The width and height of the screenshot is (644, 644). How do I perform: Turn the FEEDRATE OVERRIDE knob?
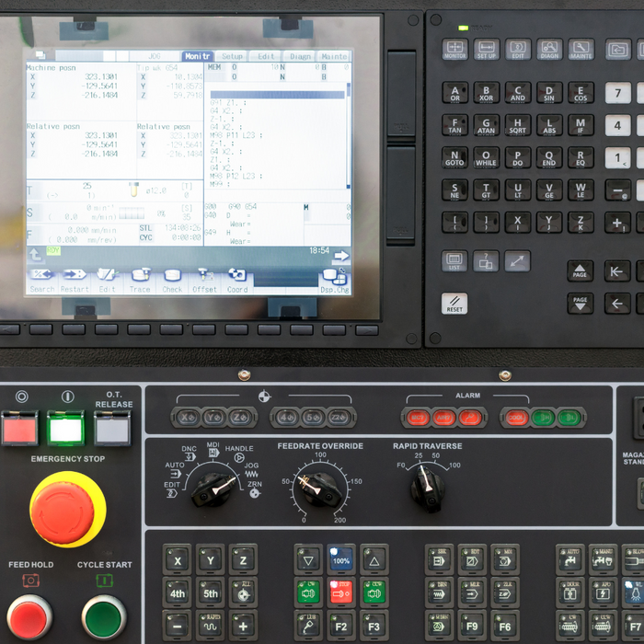318,490
